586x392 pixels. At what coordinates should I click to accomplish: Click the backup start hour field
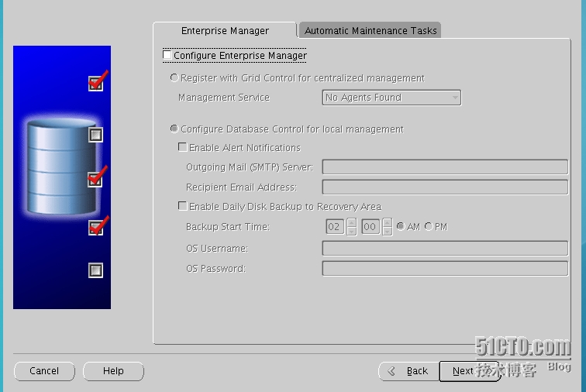click(x=335, y=226)
